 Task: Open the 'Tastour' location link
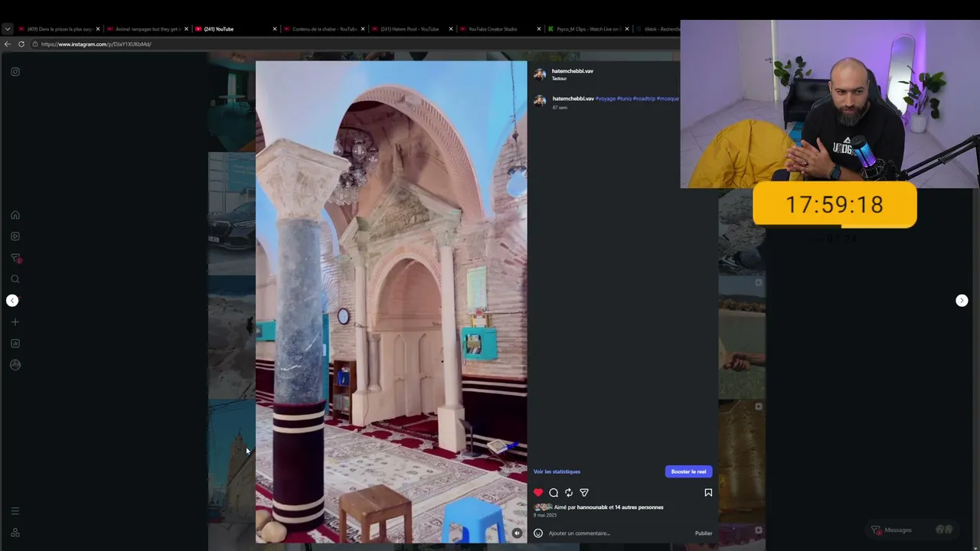point(559,79)
